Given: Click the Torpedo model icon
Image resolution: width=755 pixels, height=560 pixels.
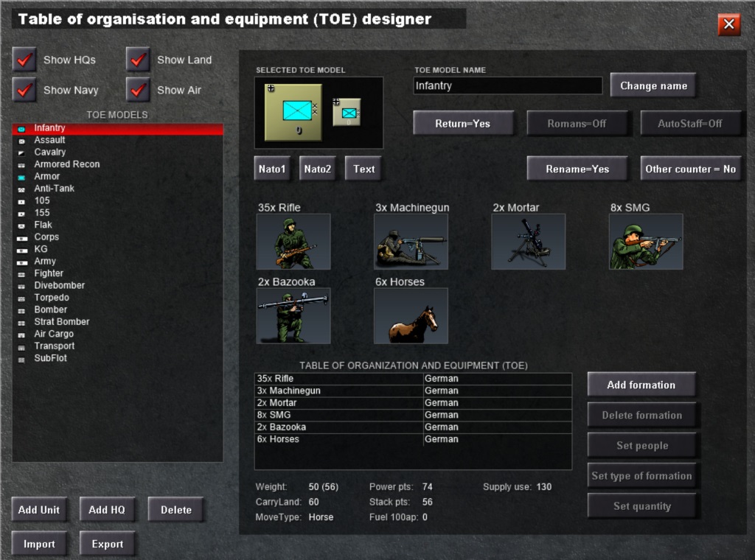Looking at the screenshot, I should click(21, 298).
